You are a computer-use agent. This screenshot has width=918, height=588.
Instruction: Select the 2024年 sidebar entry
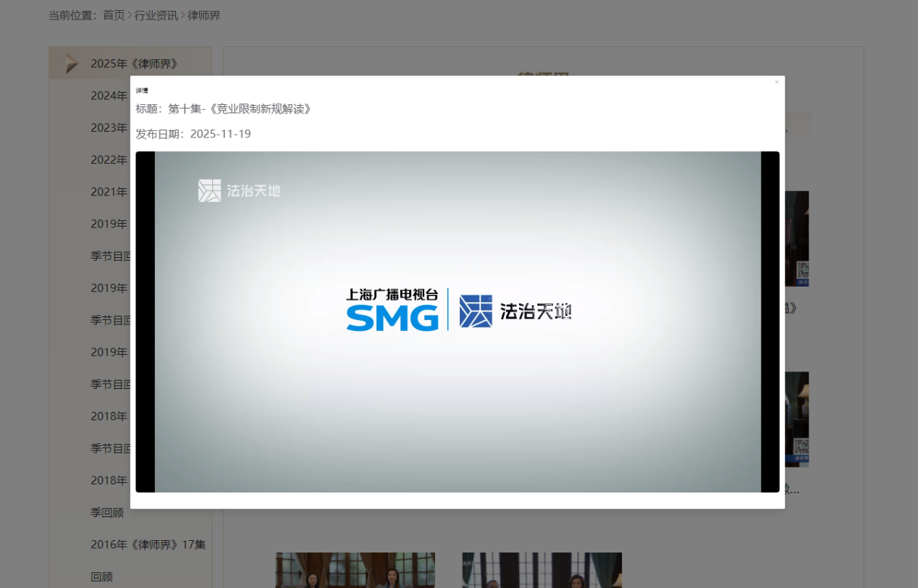pos(108,95)
